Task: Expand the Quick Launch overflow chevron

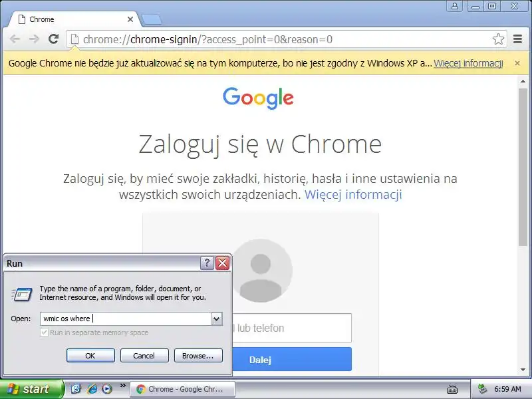Action: point(123,386)
